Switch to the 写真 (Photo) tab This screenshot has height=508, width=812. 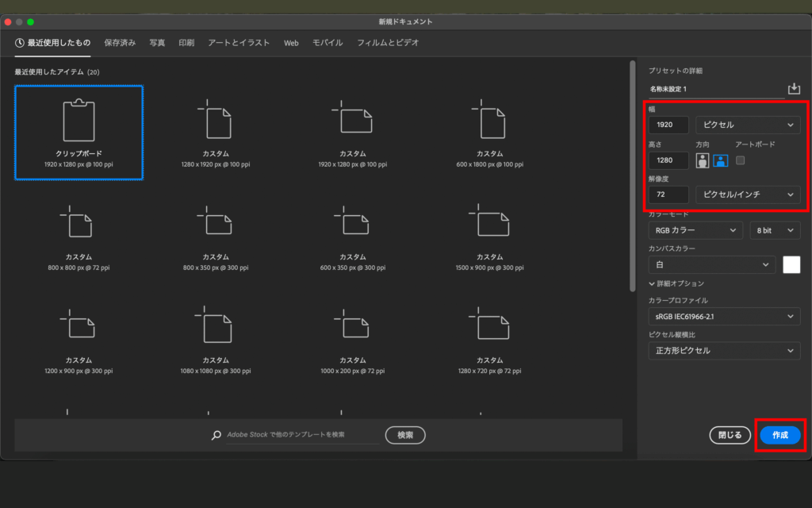pyautogui.click(x=157, y=43)
